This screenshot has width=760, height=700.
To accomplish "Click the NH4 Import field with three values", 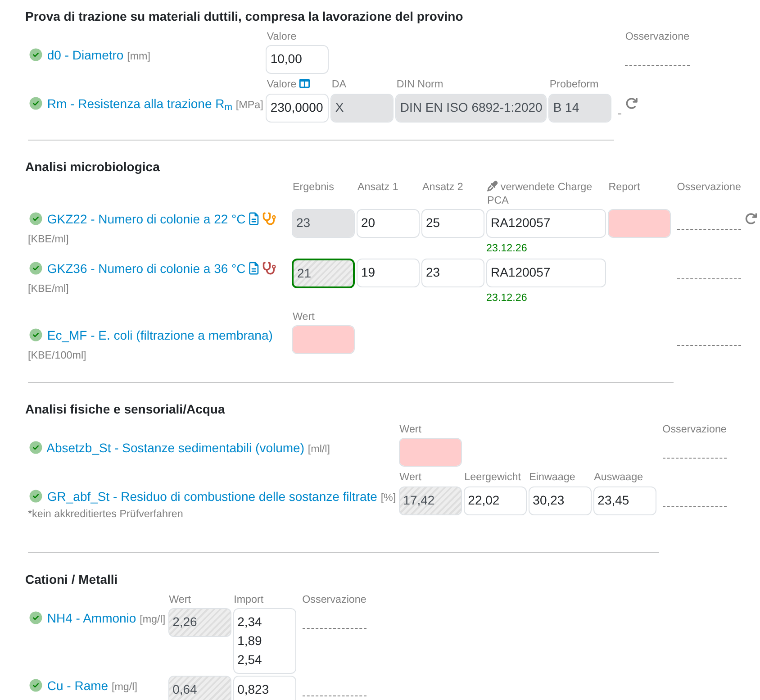I will click(265, 641).
